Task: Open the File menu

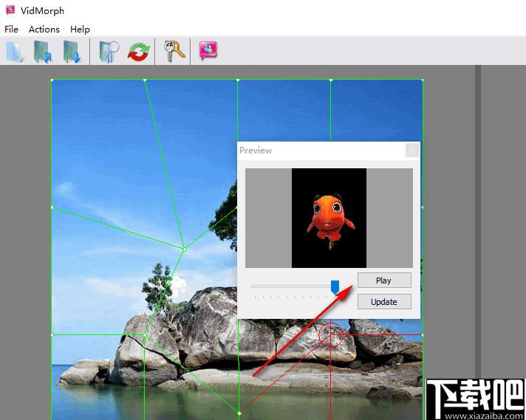Action: 11,30
